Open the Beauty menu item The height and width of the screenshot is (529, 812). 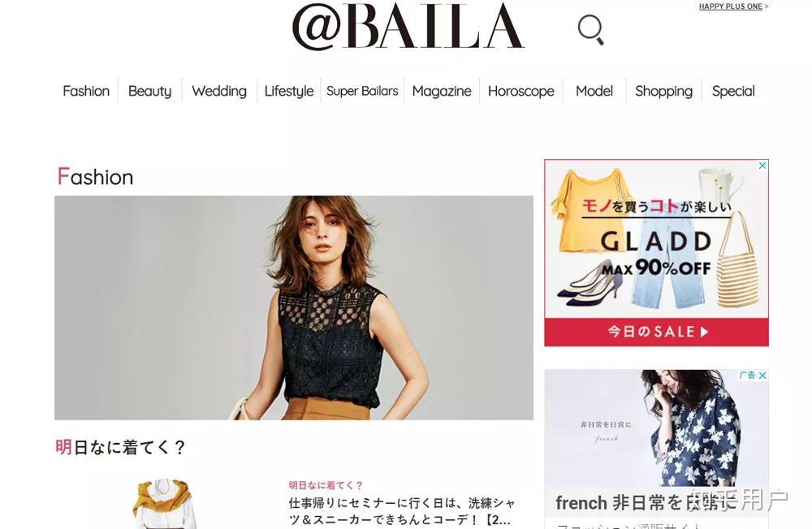pos(149,91)
